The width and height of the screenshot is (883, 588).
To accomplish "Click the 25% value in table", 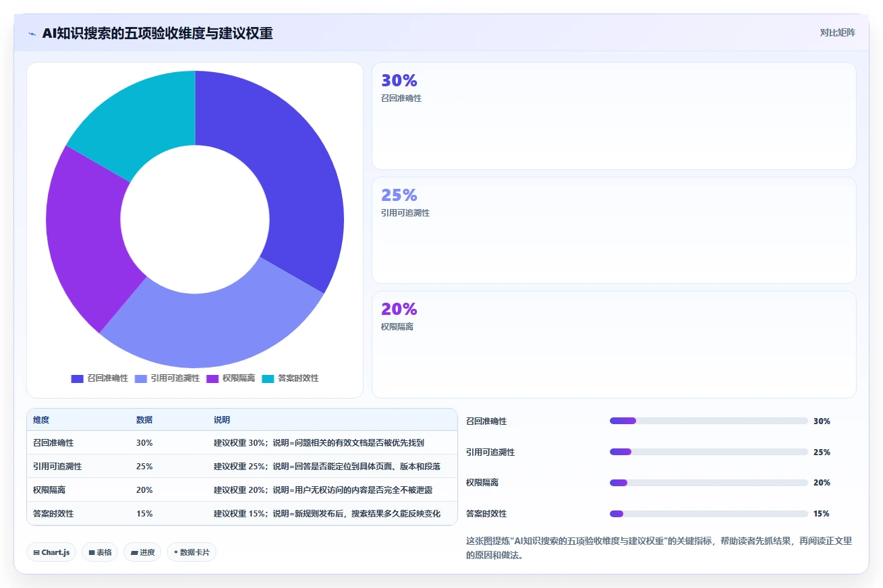I will tap(144, 466).
